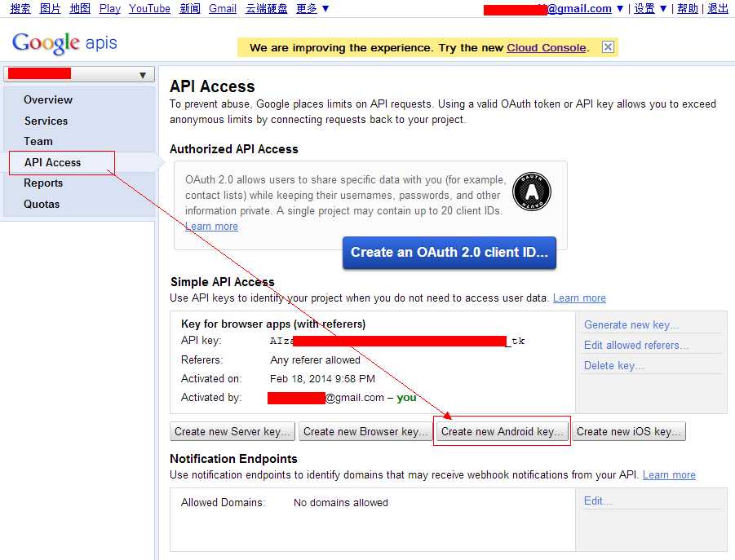Open Play in the top bar

109,8
